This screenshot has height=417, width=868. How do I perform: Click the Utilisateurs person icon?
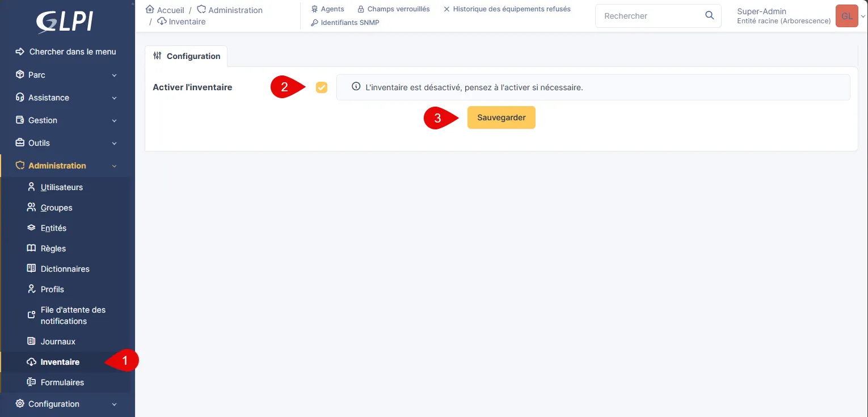pos(32,187)
